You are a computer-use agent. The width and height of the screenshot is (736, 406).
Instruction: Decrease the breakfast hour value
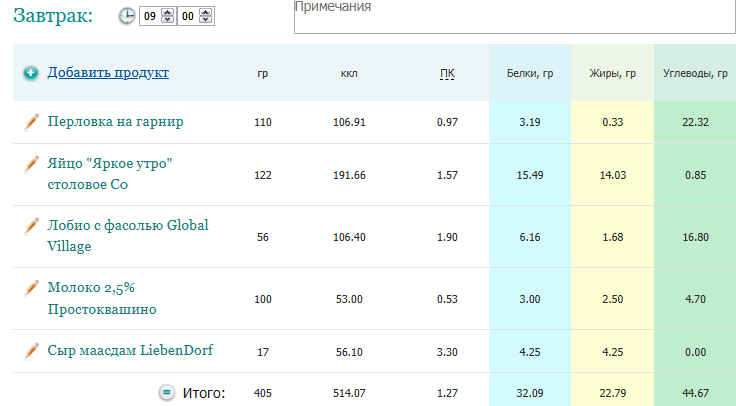click(168, 20)
